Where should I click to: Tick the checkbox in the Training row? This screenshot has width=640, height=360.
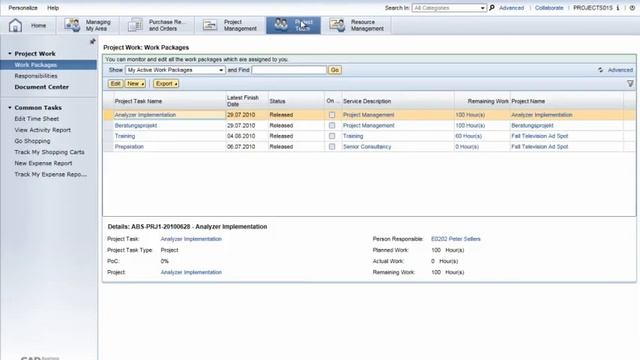coord(332,136)
